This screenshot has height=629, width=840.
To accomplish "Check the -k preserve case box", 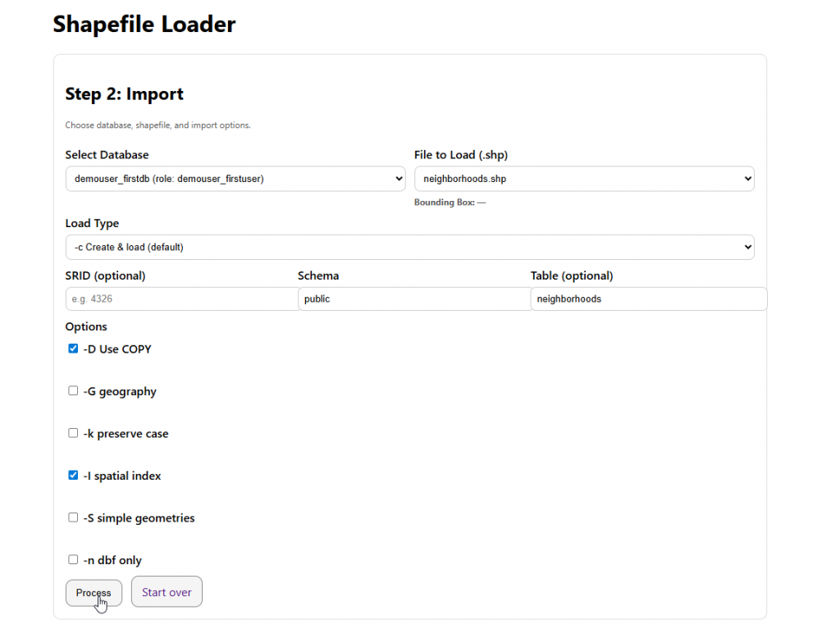I will [73, 434].
